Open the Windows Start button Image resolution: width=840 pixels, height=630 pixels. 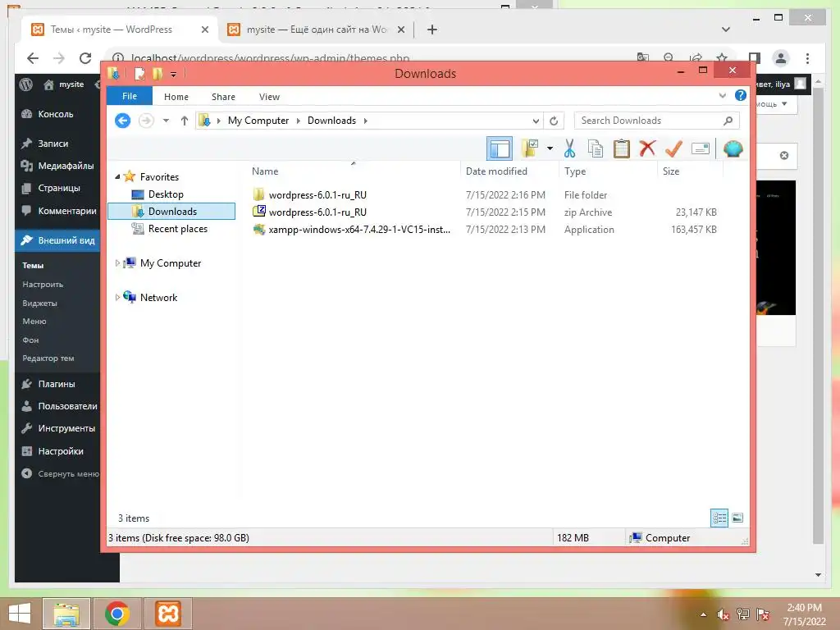tap(20, 614)
